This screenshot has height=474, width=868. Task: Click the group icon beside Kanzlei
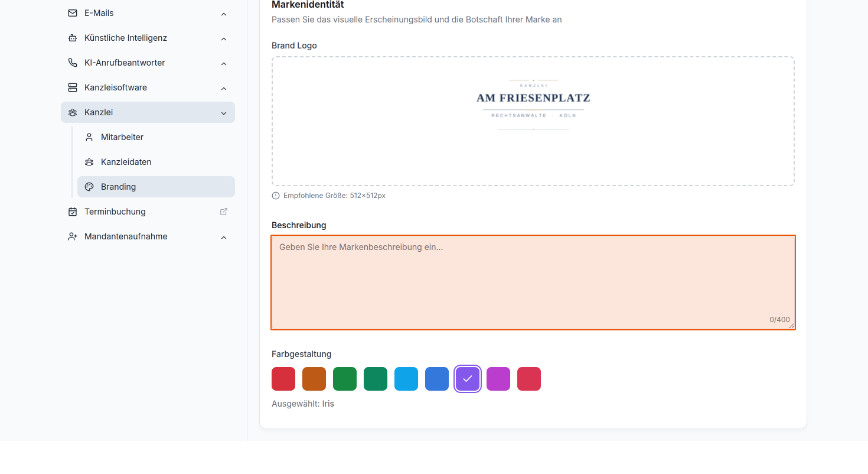[x=73, y=112]
